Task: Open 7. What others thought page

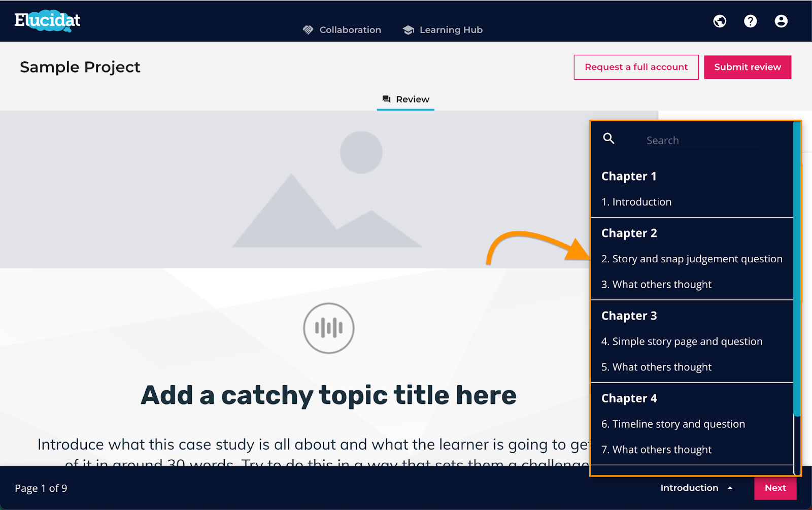Action: coord(656,450)
